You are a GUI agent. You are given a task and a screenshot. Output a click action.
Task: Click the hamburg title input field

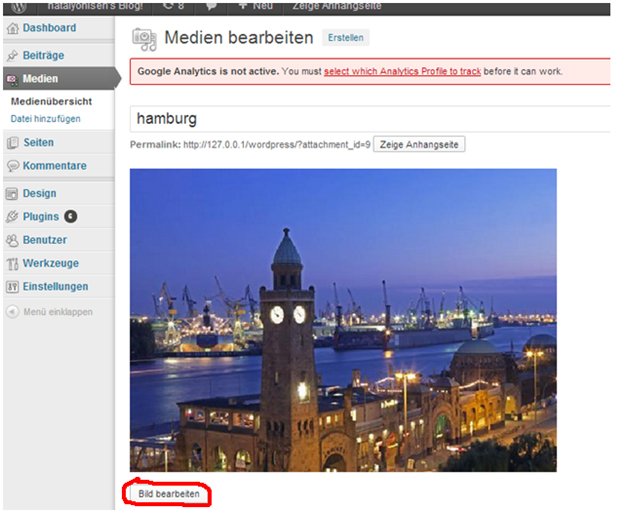[370, 119]
